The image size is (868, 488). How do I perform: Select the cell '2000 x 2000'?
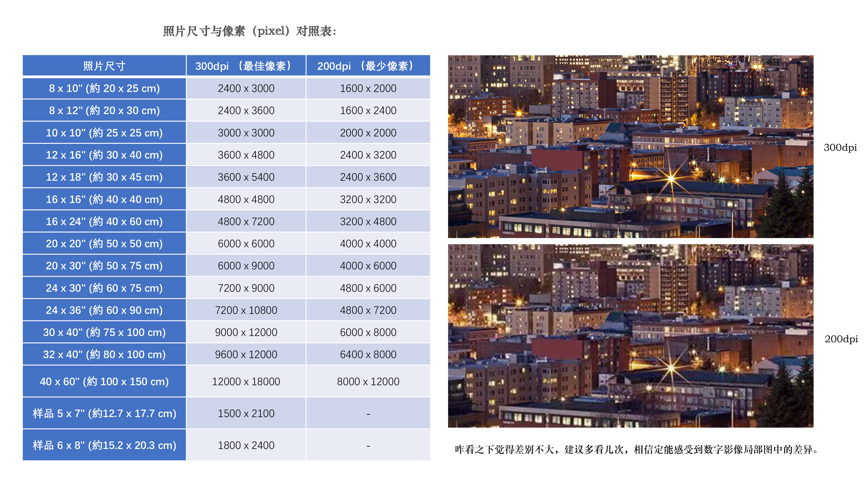pyautogui.click(x=368, y=133)
